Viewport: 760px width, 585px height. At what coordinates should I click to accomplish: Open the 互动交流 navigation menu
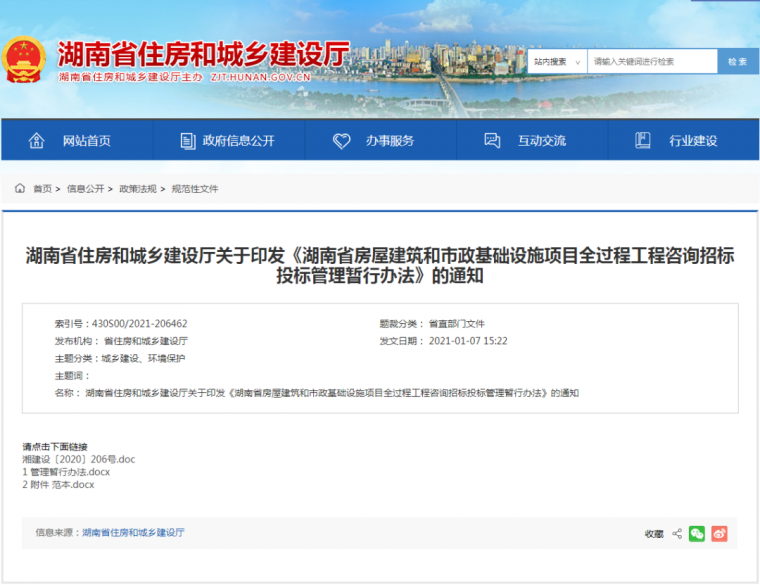click(541, 141)
